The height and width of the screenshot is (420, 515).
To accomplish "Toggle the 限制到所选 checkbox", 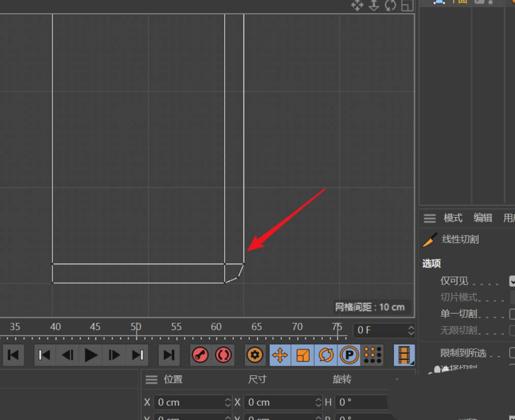I will pos(511,353).
